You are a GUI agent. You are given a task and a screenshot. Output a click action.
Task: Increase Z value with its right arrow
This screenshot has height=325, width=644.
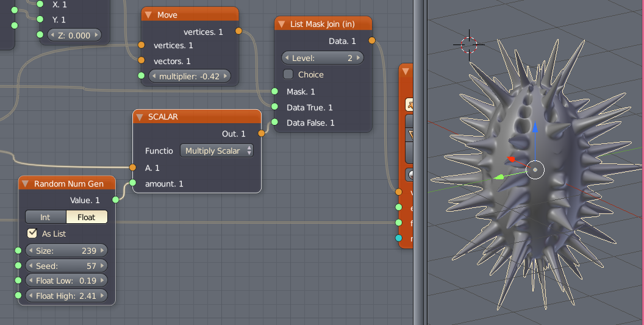(x=96, y=35)
